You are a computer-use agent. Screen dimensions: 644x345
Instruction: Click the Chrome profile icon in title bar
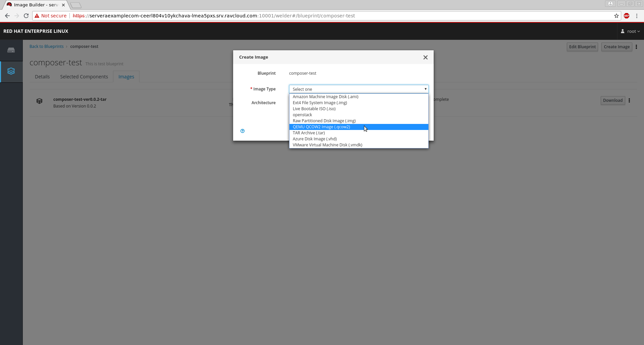(610, 4)
